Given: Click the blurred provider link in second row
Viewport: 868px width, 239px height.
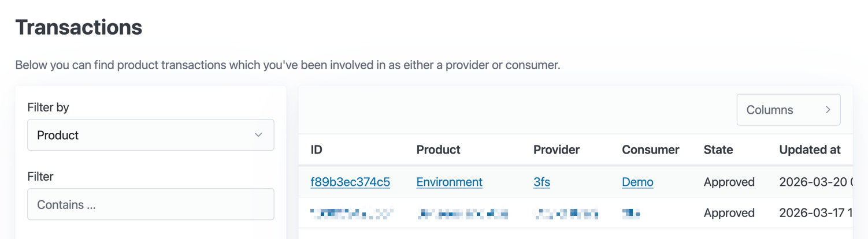Looking at the screenshot, I should click(566, 214).
